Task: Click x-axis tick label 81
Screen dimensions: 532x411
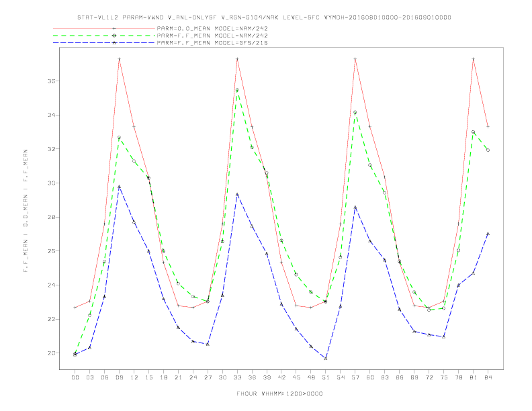Action: (x=474, y=377)
